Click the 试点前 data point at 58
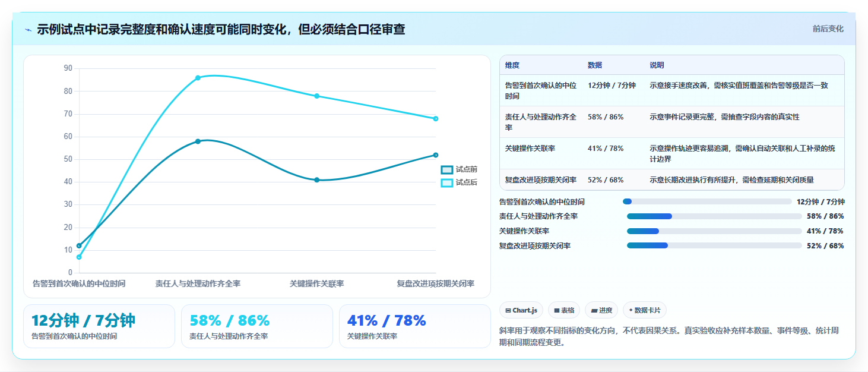The image size is (868, 372). [x=198, y=141]
